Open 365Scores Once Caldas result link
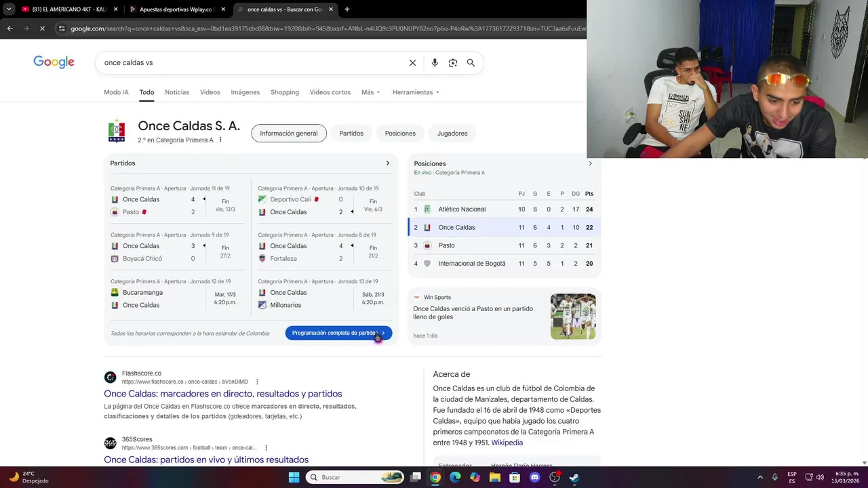The image size is (868, 488). click(206, 460)
